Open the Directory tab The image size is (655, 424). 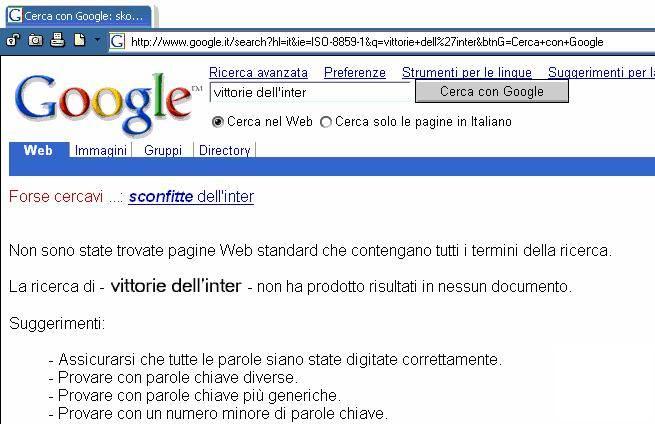[225, 150]
